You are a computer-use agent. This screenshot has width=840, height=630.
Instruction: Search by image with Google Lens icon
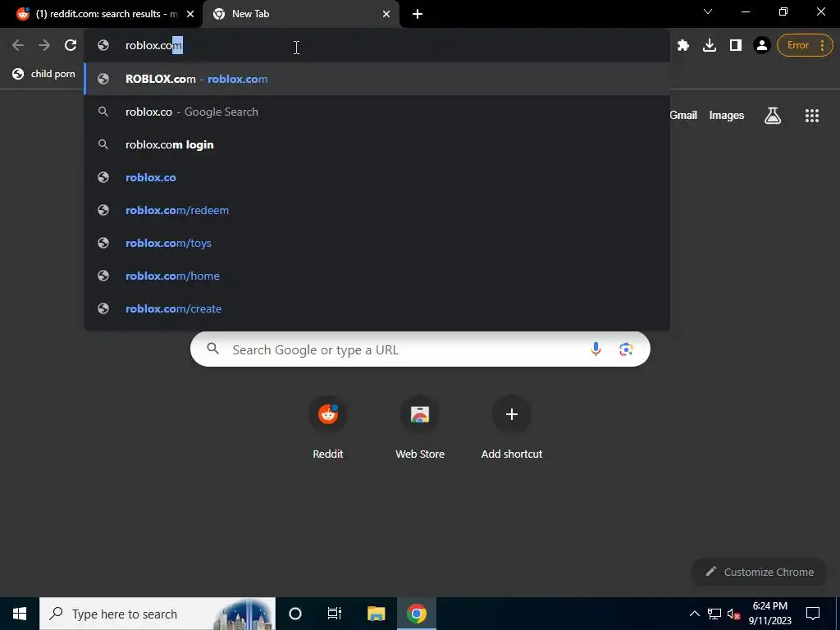(626, 349)
